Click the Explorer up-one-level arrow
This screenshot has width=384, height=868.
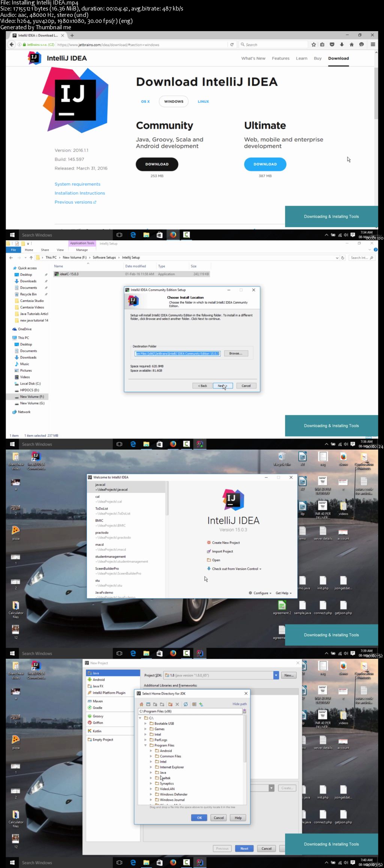(x=31, y=258)
